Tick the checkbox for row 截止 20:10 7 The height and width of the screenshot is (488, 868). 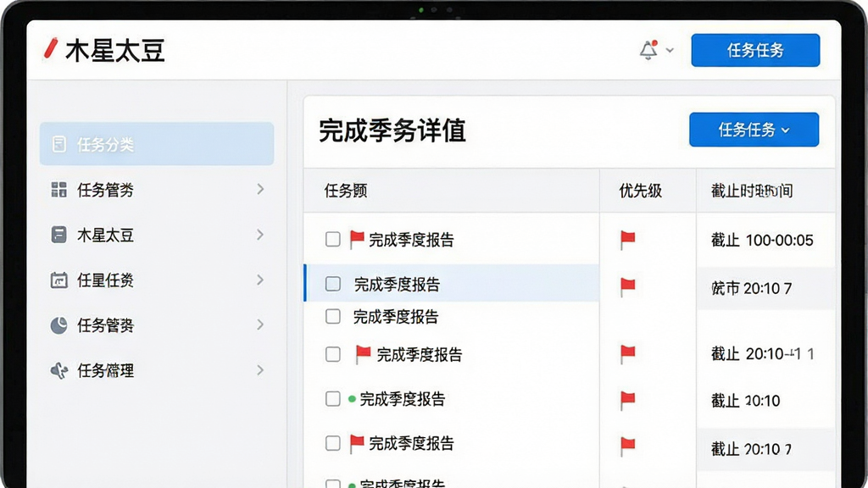332,443
